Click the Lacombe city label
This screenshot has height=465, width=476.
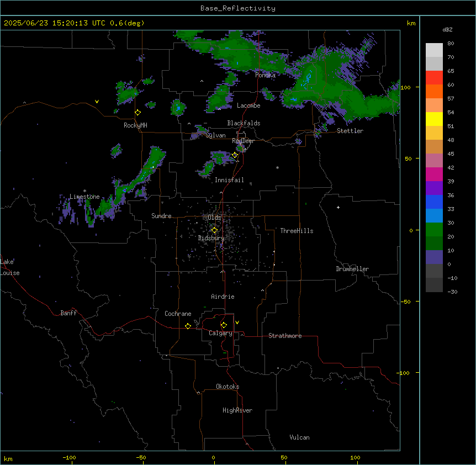click(x=248, y=105)
